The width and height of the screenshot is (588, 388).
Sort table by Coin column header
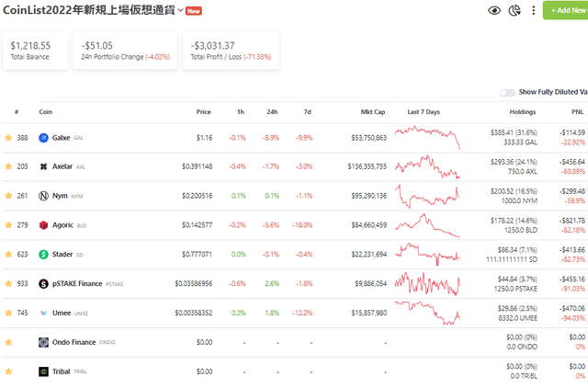tap(45, 112)
